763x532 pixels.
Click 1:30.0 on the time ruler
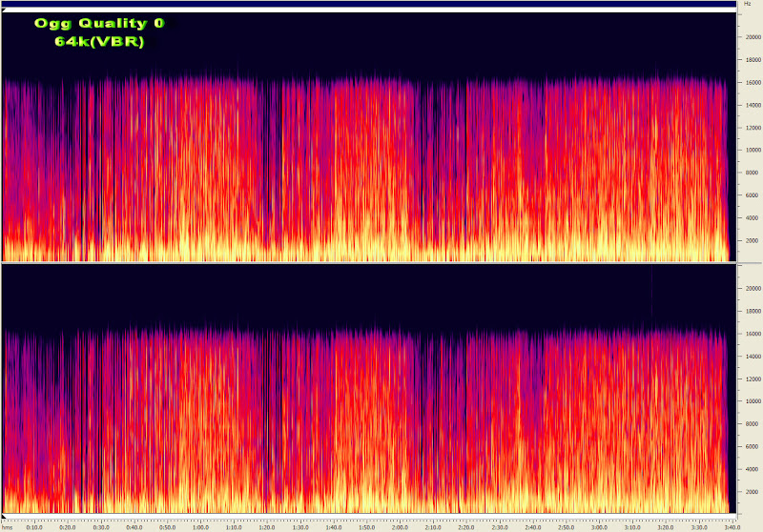[x=299, y=526]
